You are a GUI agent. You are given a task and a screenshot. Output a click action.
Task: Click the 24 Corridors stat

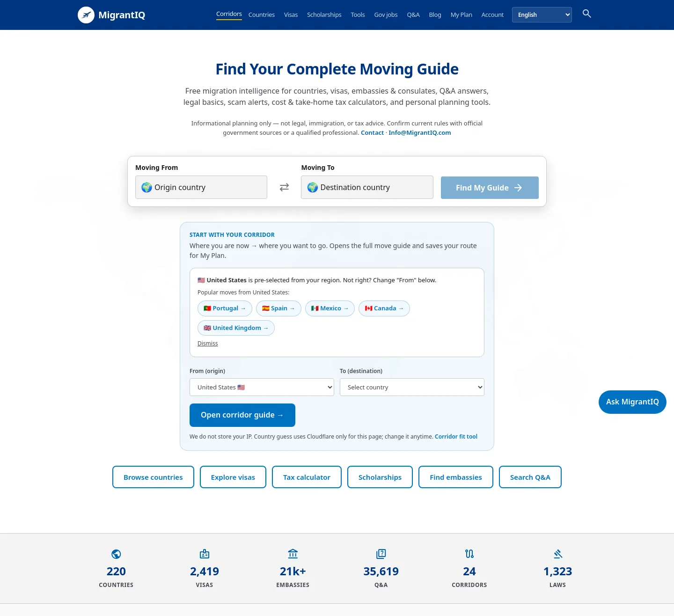[x=469, y=568]
